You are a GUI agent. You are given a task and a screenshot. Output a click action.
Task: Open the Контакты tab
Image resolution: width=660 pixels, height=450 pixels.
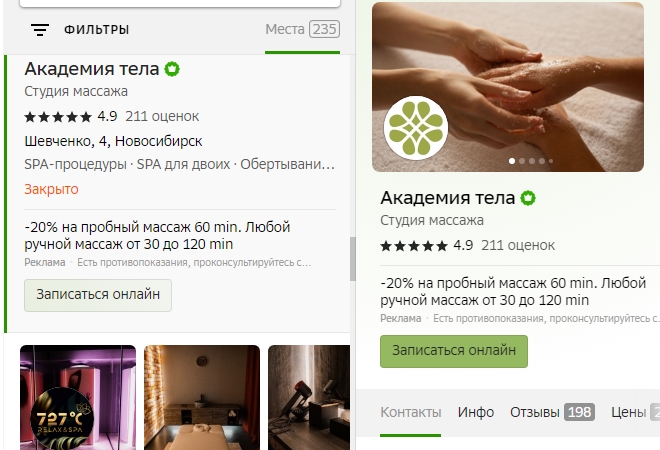(x=411, y=412)
